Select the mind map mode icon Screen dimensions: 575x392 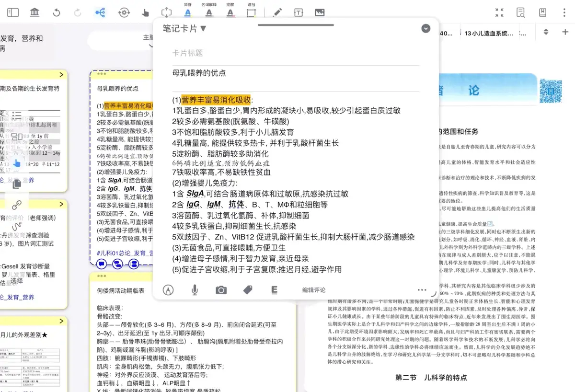100,13
